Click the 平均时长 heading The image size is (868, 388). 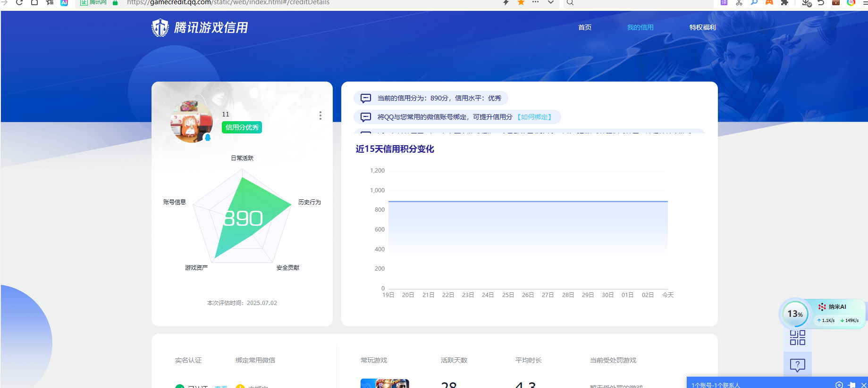pyautogui.click(x=529, y=360)
